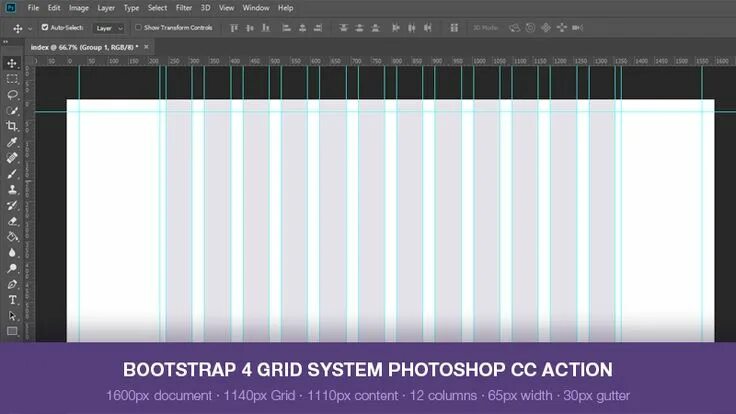Open the Help menu
Viewport: 736px width, 414px height.
coord(285,8)
